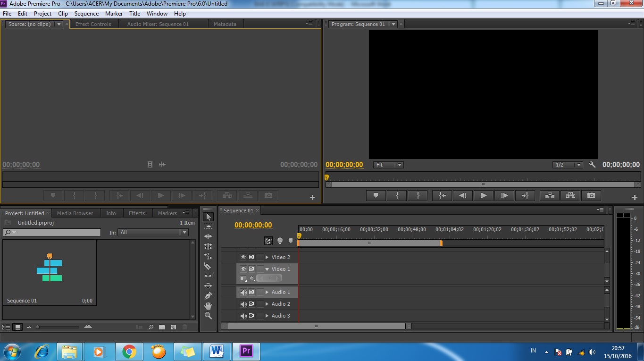
Task: Mute Audio 2 track speaker
Action: pos(243,304)
